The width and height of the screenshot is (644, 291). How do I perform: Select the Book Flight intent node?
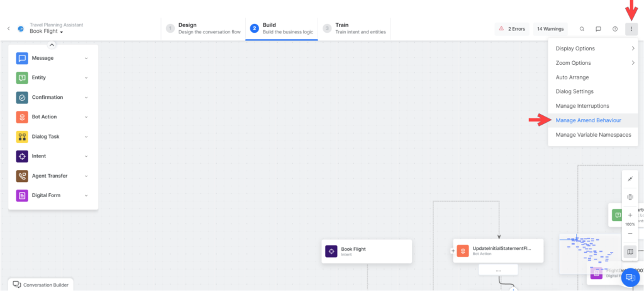point(366,251)
